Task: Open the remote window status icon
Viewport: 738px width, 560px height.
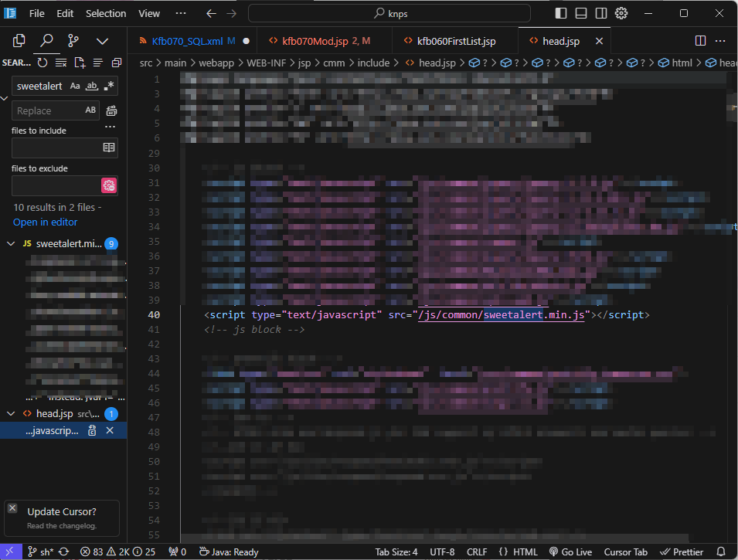Action: (x=9, y=552)
